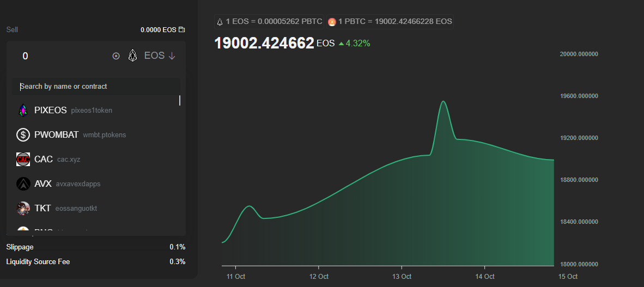Click the EOS logo icon in the sell field

[x=132, y=56]
